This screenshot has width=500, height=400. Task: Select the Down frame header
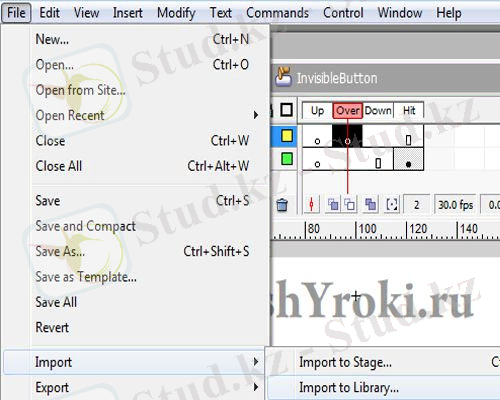point(378,110)
